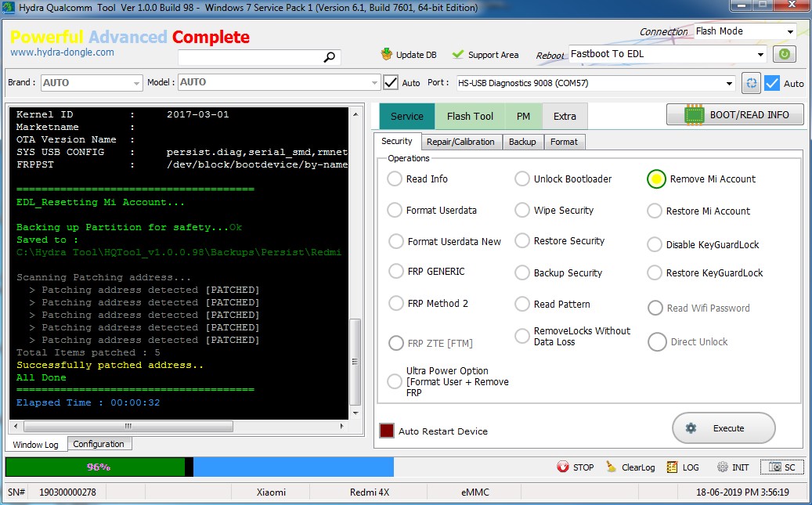Click the serial number 190300000278 field
The width and height of the screenshot is (812, 505).
pos(67,492)
